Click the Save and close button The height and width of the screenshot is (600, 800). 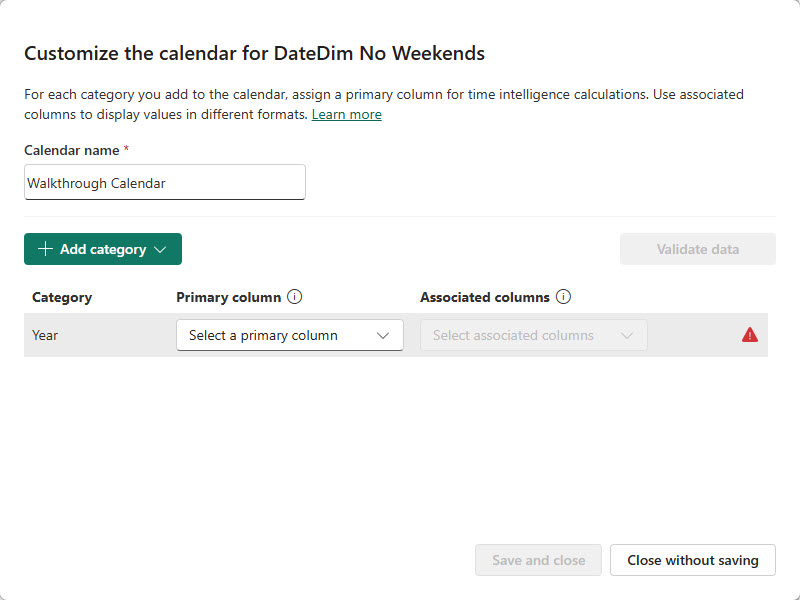(x=538, y=560)
